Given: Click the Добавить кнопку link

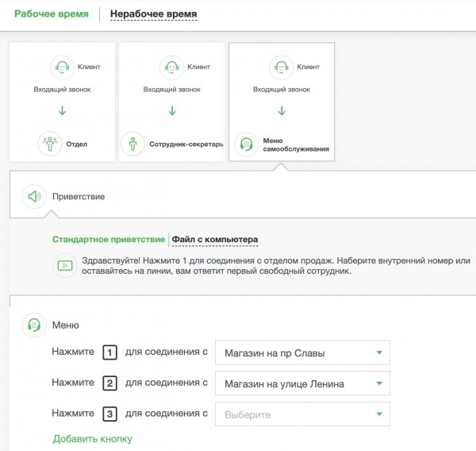Looking at the screenshot, I should pos(92,439).
